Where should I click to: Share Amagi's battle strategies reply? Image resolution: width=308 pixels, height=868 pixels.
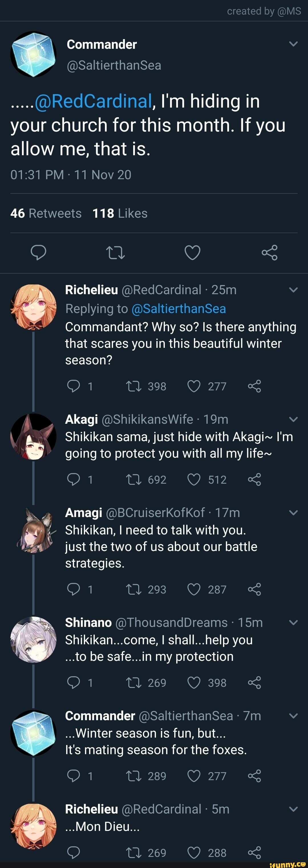coord(255,589)
